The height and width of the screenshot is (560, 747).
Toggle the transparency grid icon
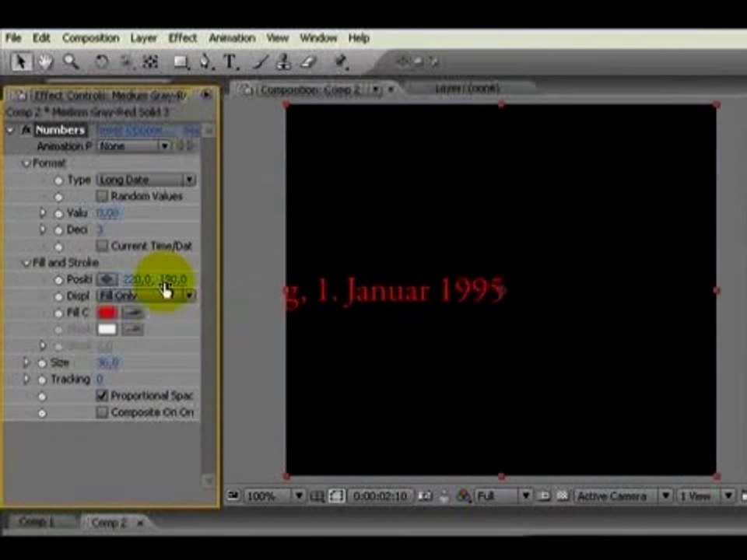(x=563, y=496)
